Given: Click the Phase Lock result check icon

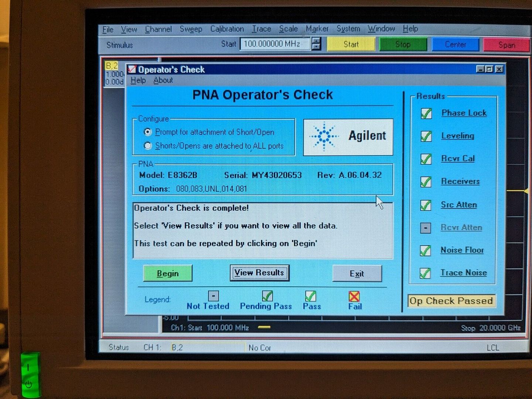Looking at the screenshot, I should [x=426, y=113].
